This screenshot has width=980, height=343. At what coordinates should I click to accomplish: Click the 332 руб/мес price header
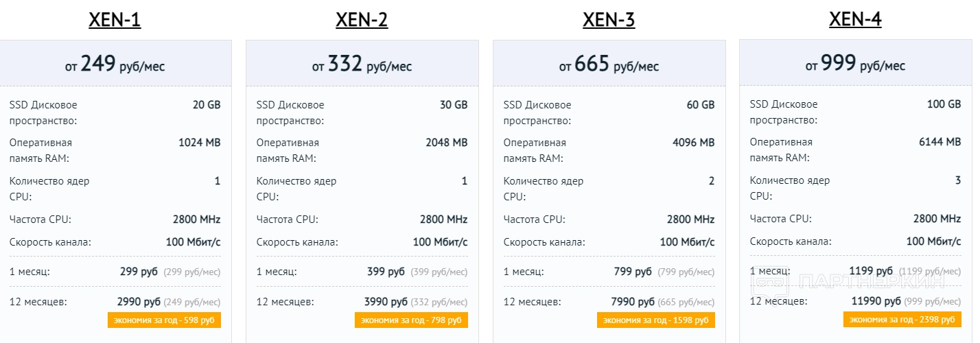click(x=362, y=64)
